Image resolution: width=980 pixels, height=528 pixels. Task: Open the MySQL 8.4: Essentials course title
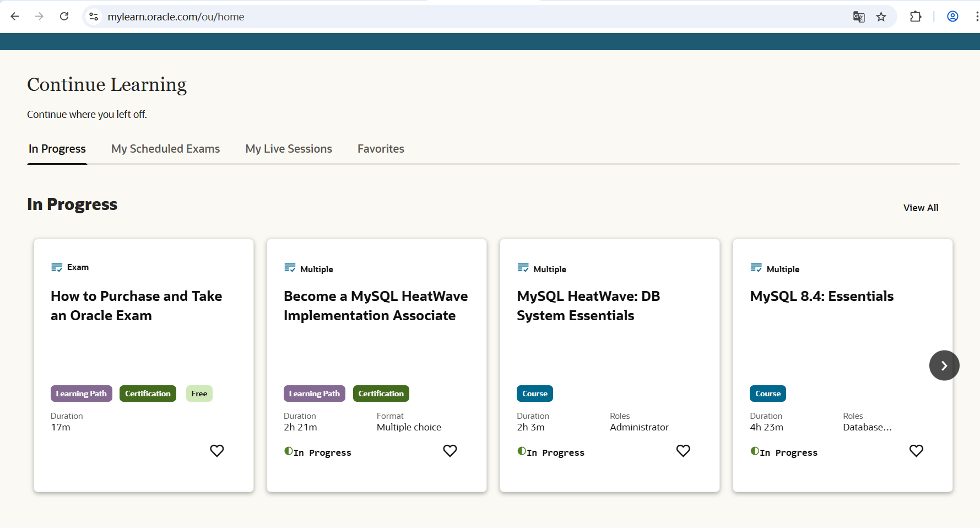pyautogui.click(x=821, y=297)
